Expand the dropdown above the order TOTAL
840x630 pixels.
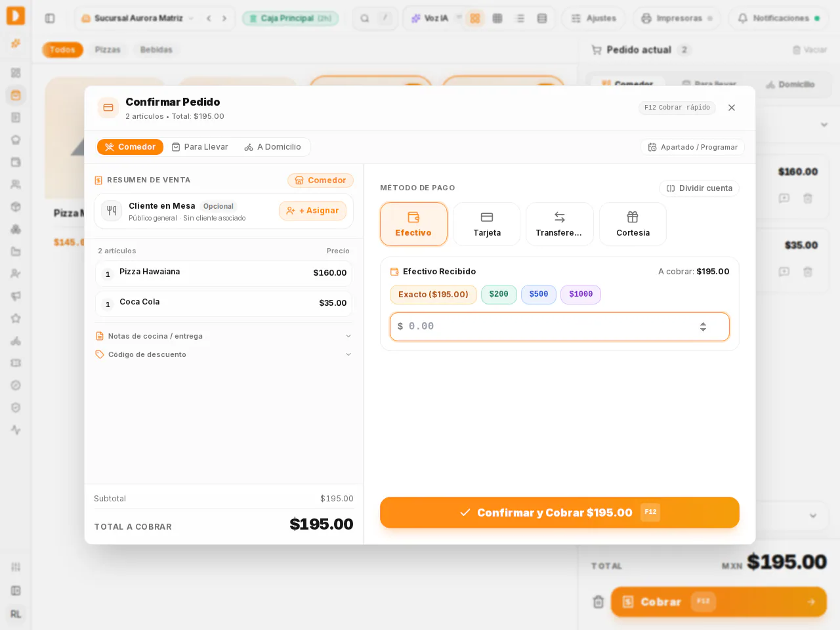(813, 516)
